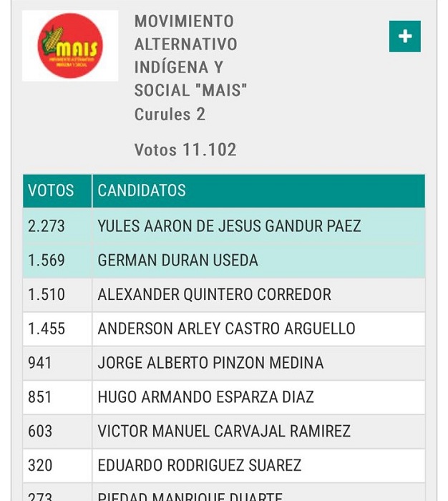This screenshot has height=501, width=448.
Task: Open the MAIS party logo image
Action: [70, 46]
